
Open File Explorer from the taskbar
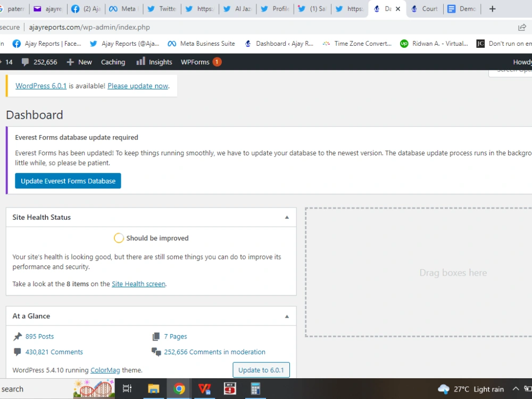tap(153, 388)
